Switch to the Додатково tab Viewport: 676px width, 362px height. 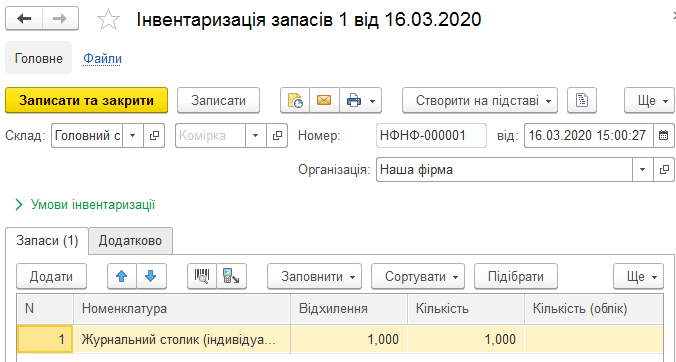[x=130, y=240]
